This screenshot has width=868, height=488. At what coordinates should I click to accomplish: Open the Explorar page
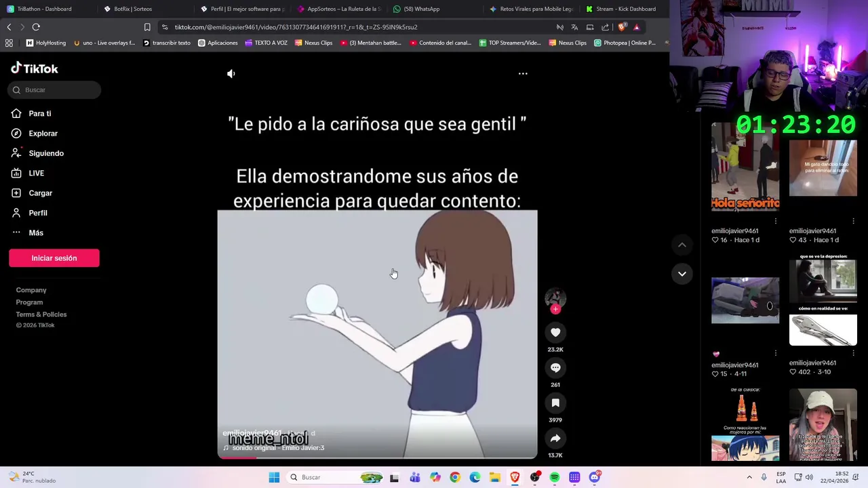[x=43, y=134]
